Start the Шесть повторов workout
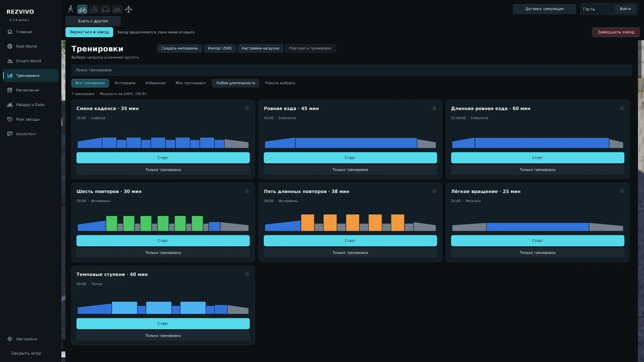The width and height of the screenshot is (644, 362). click(x=163, y=241)
